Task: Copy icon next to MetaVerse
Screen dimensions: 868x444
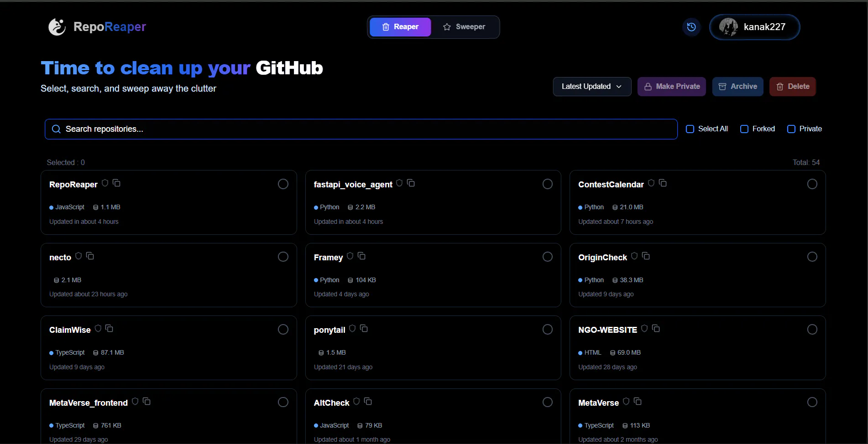Action: (x=638, y=401)
